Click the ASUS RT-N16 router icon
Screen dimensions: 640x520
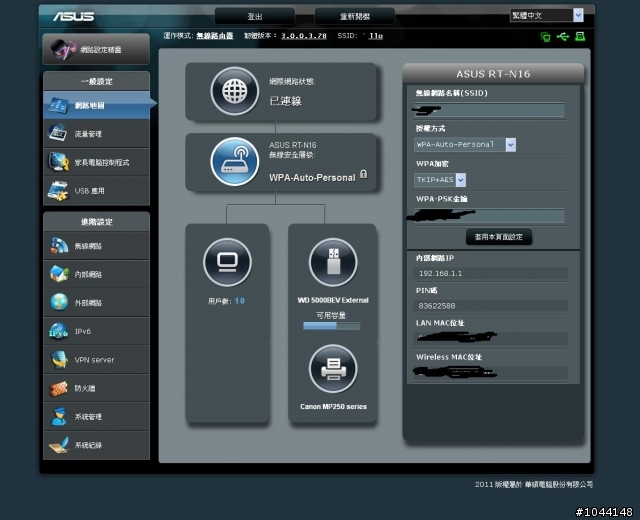tap(235, 162)
